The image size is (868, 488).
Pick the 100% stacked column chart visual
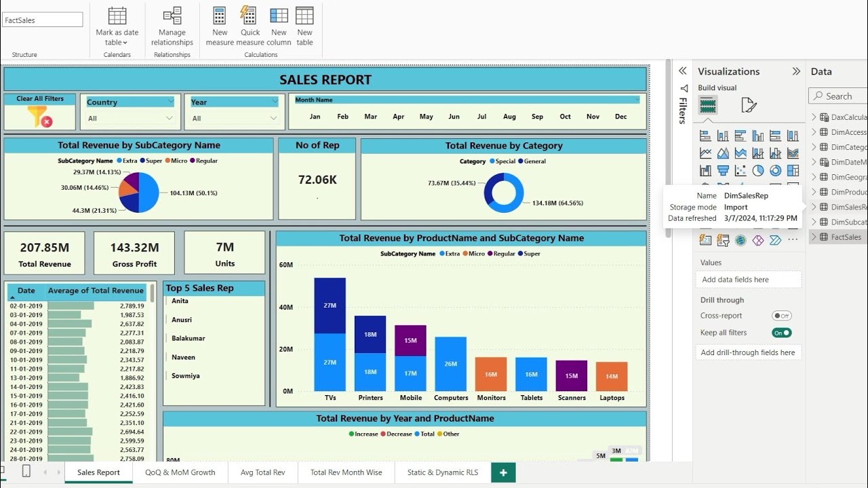coord(793,136)
